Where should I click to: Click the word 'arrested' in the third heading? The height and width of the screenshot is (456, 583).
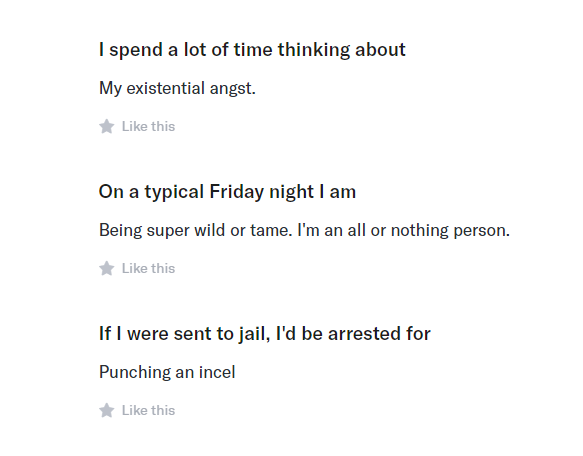[364, 334]
